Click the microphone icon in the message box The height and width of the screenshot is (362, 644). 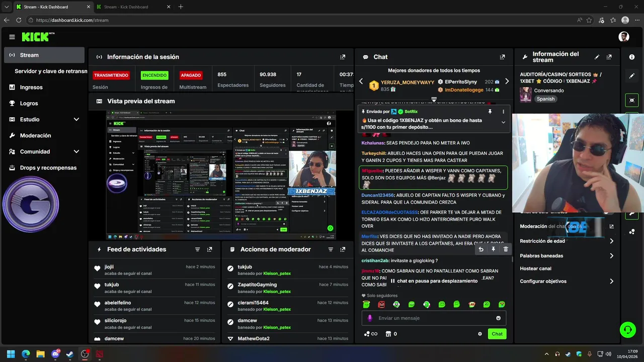click(370, 318)
